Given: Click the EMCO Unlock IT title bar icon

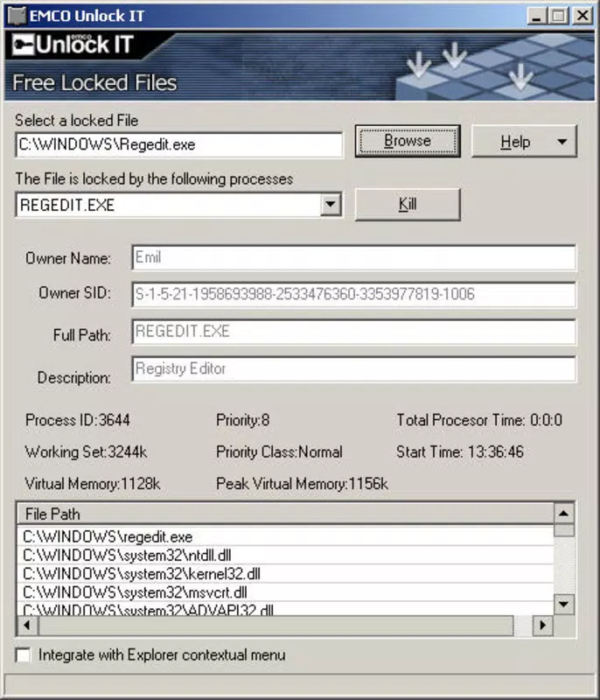Looking at the screenshot, I should coord(17,16).
